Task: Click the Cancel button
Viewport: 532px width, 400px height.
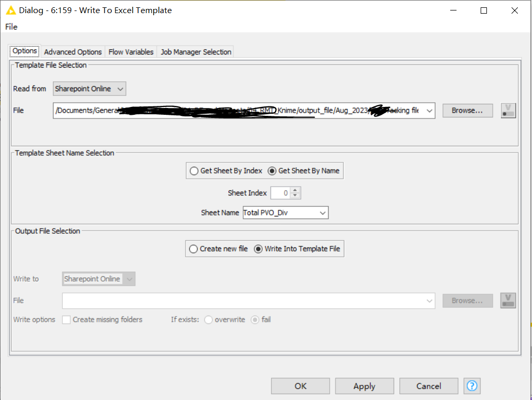Action: click(429, 386)
